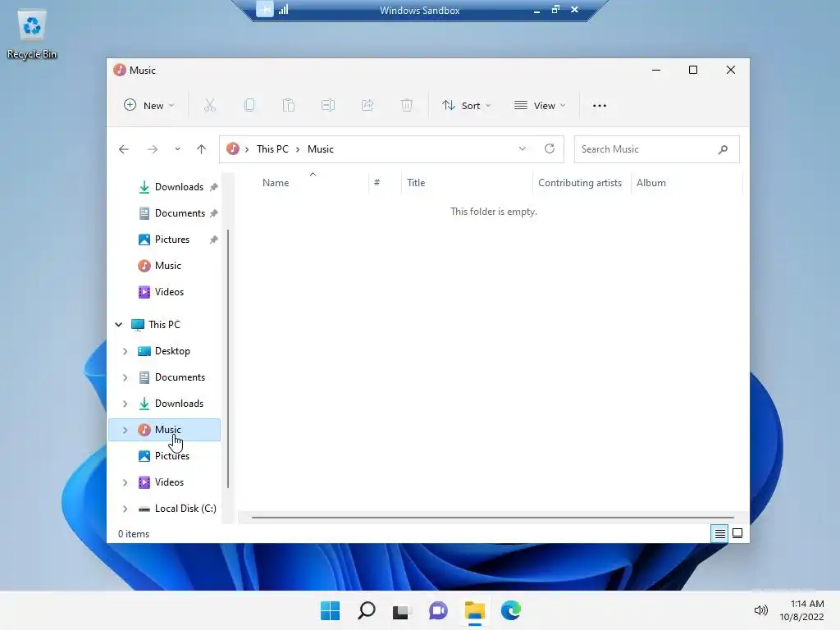This screenshot has height=630, width=840.
Task: Select Desktop under This PC
Action: (172, 351)
